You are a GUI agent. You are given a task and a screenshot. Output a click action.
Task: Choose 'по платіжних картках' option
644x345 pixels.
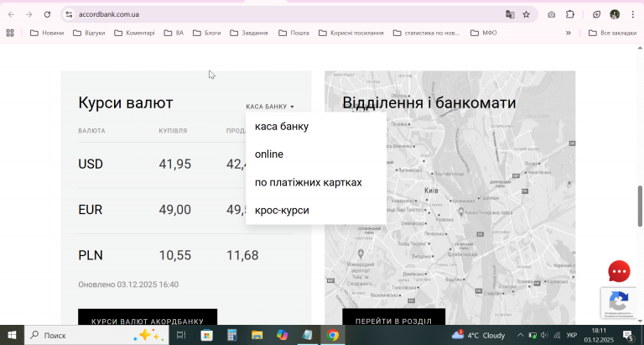point(308,182)
